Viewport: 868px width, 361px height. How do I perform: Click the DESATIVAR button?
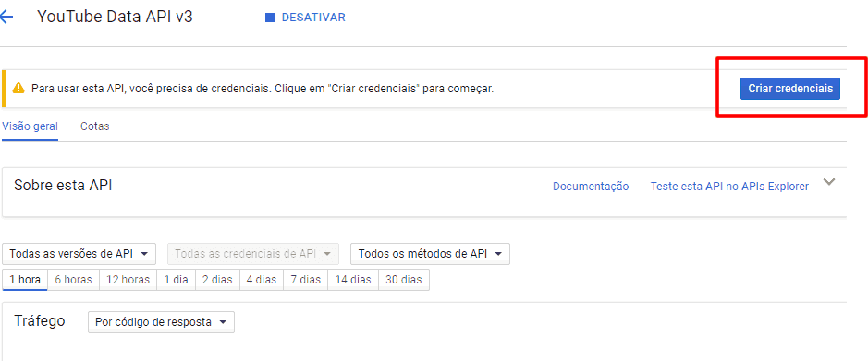coord(306,18)
